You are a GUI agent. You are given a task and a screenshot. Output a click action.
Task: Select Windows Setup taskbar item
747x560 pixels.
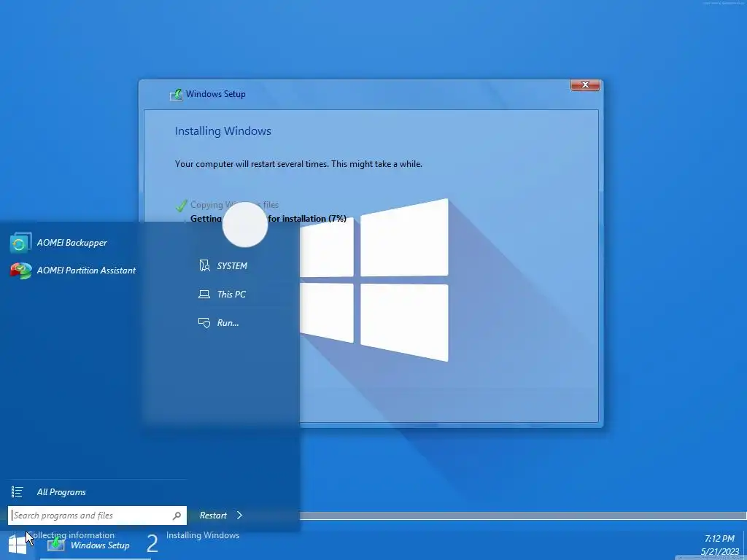pos(90,545)
